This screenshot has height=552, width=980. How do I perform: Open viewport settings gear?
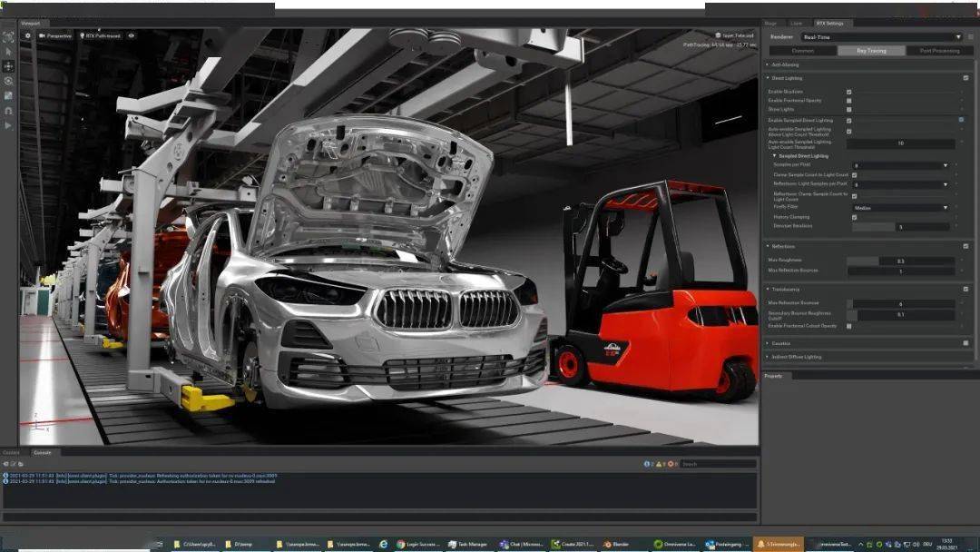pyautogui.click(x=27, y=35)
